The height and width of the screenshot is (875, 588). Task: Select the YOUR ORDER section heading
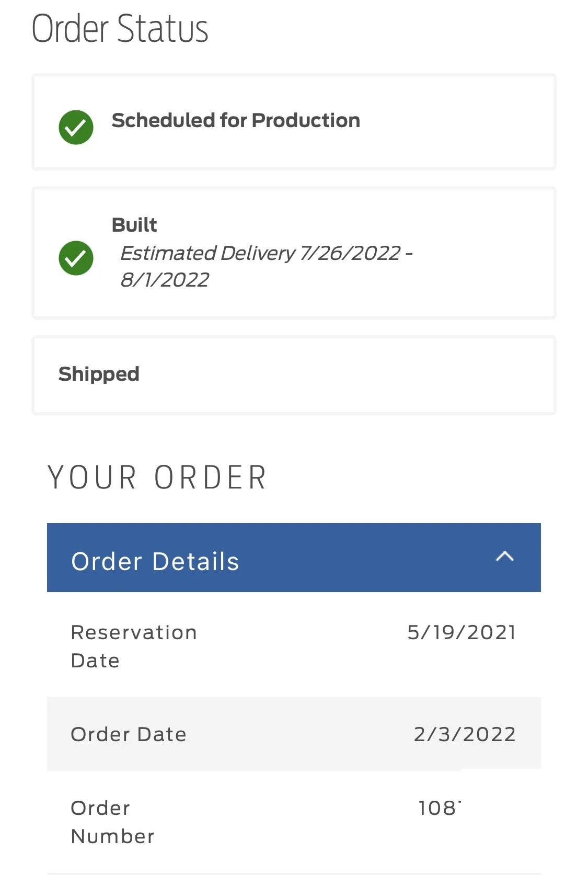tap(157, 478)
